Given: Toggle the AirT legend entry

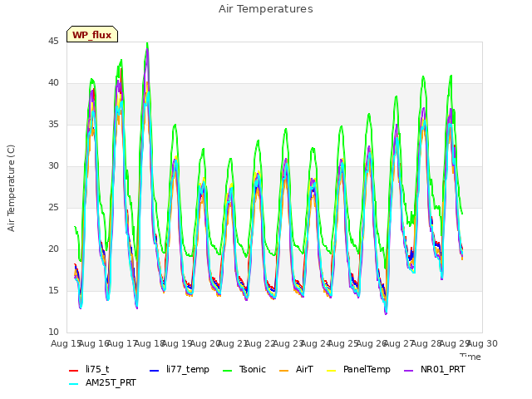Looking at the screenshot, I should click(296, 369).
